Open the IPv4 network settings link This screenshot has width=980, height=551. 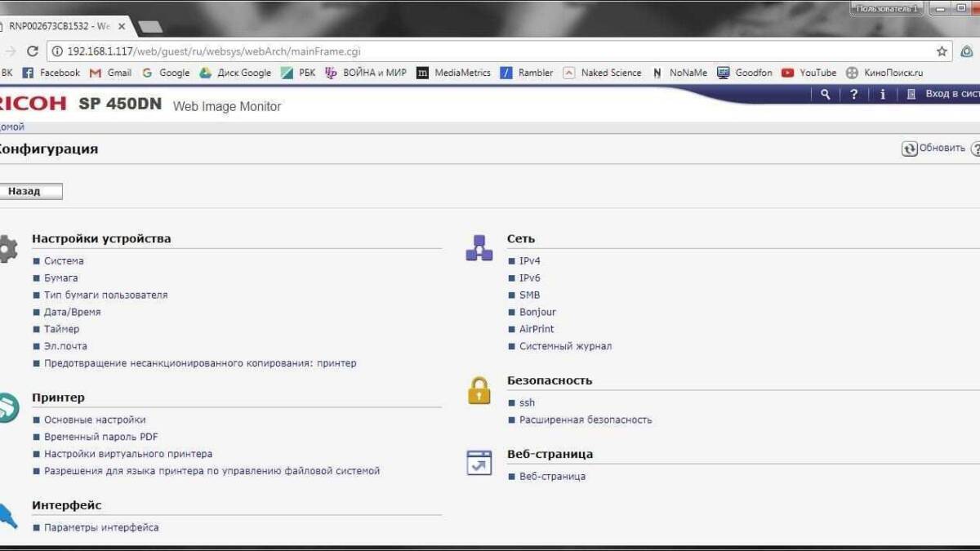point(530,261)
